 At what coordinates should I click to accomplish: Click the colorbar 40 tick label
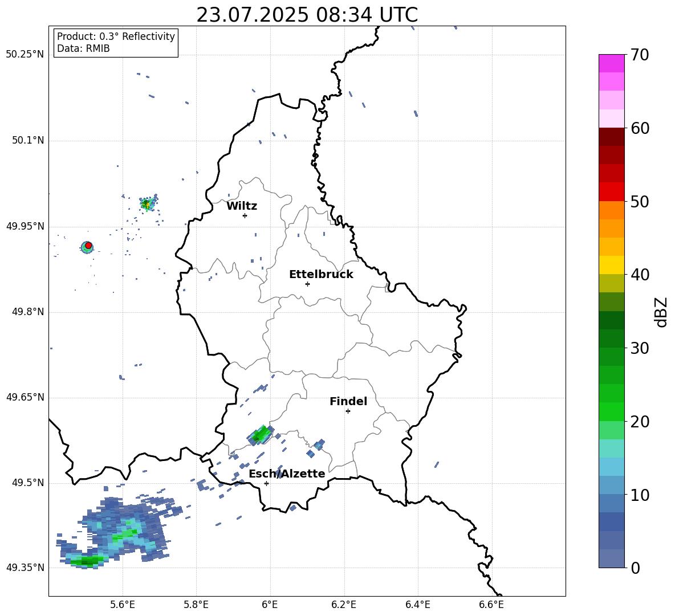(x=640, y=275)
